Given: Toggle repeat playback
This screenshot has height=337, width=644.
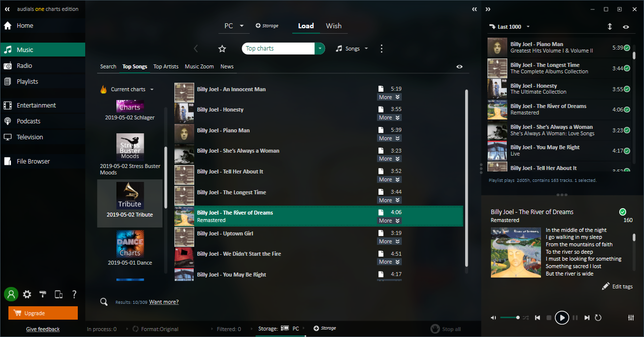Looking at the screenshot, I should point(598,318).
